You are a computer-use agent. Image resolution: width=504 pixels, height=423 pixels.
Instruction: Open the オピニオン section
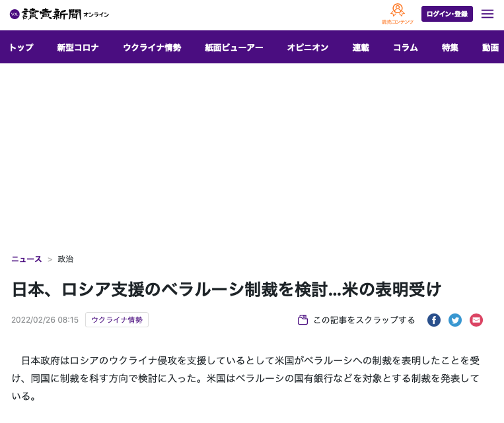click(308, 48)
